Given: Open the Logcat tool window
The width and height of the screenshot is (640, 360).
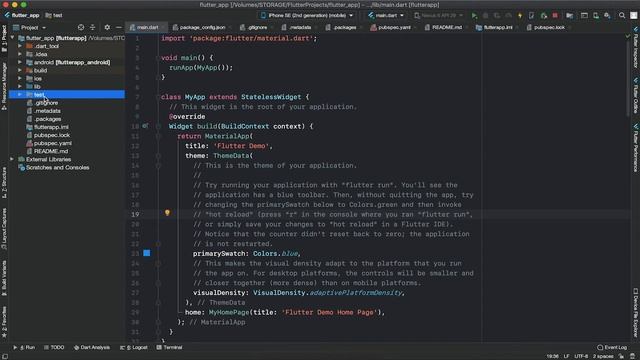Looking at the screenshot, I should point(134,347).
